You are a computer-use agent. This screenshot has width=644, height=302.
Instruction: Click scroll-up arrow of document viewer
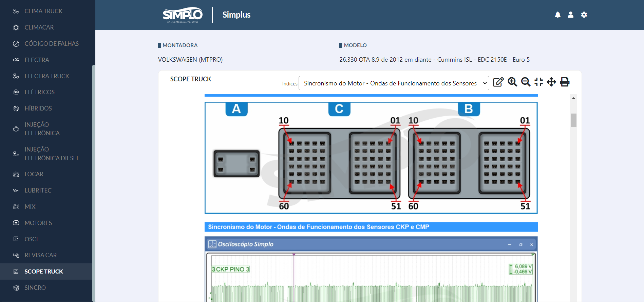point(573,98)
